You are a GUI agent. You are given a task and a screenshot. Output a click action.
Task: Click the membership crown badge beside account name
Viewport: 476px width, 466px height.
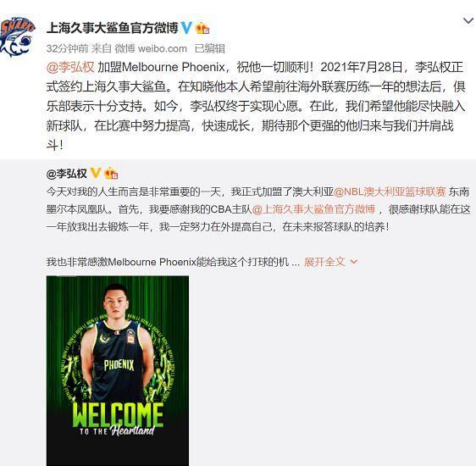pos(202,28)
